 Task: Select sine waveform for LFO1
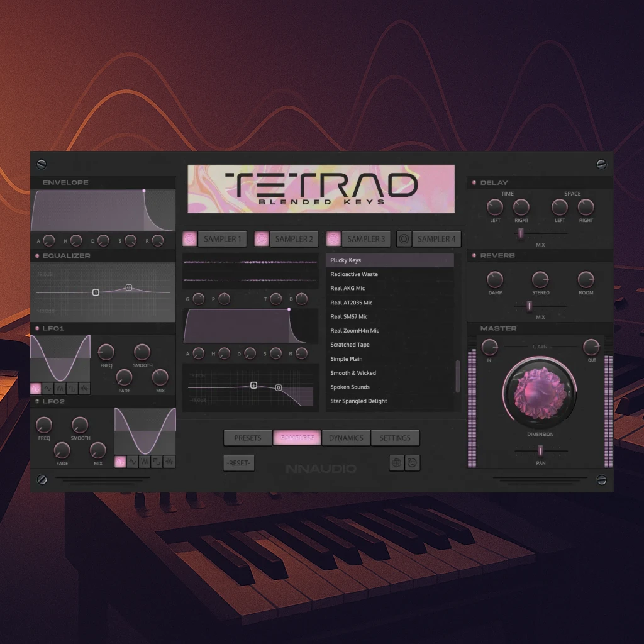pos(36,388)
